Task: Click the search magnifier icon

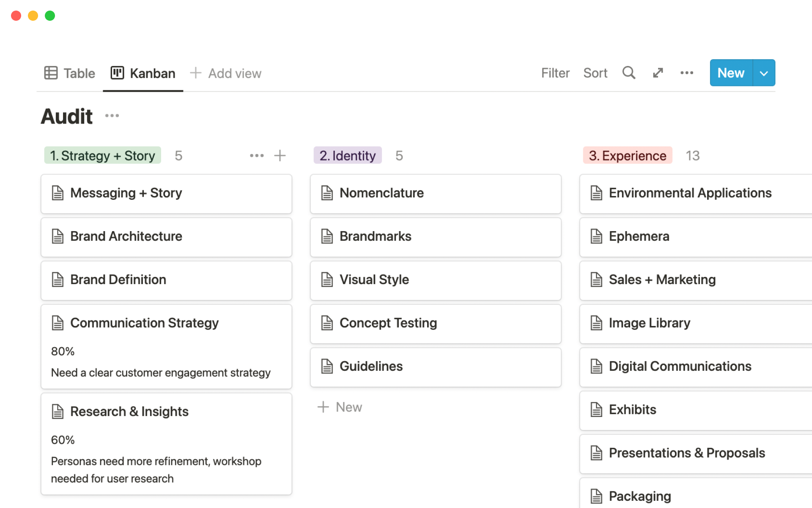Action: [x=628, y=73]
